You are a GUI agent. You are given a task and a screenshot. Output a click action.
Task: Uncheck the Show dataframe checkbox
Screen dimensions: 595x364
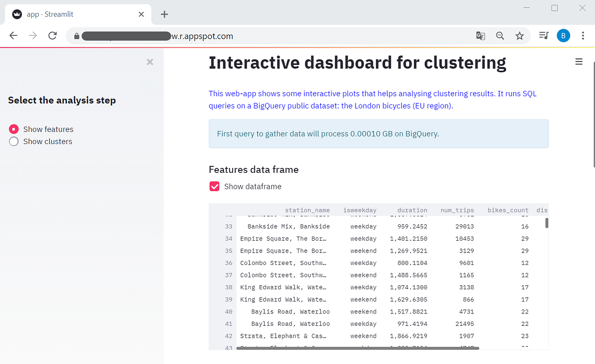(x=214, y=186)
